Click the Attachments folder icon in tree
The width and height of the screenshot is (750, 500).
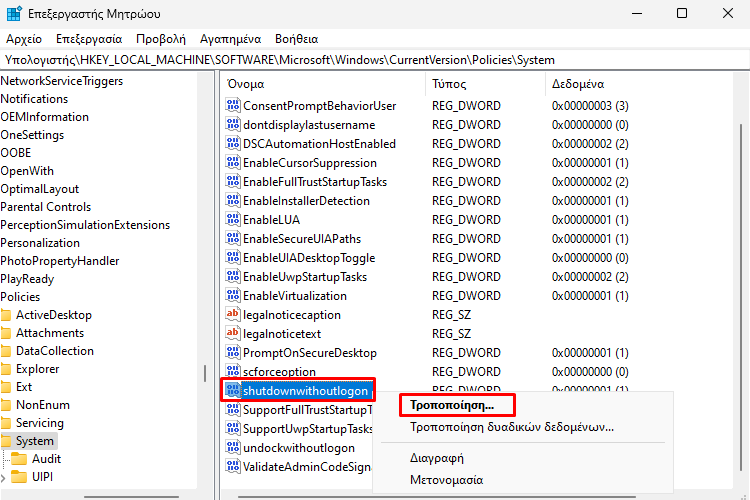(x=6, y=333)
